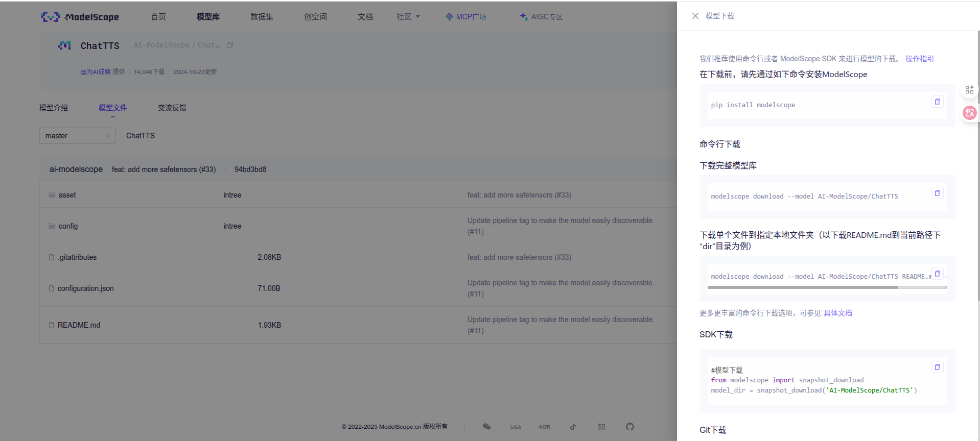The image size is (980, 441).
Task: Click the ai-modelscope committer name
Action: click(x=76, y=169)
